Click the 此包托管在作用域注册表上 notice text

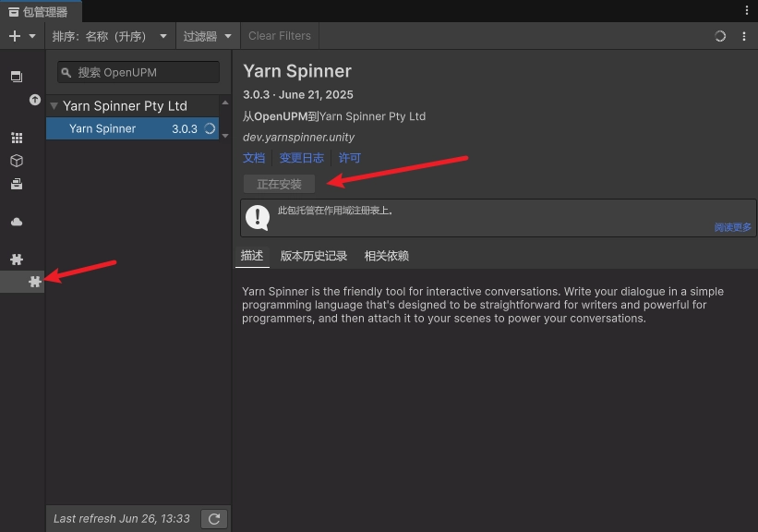pyautogui.click(x=335, y=211)
